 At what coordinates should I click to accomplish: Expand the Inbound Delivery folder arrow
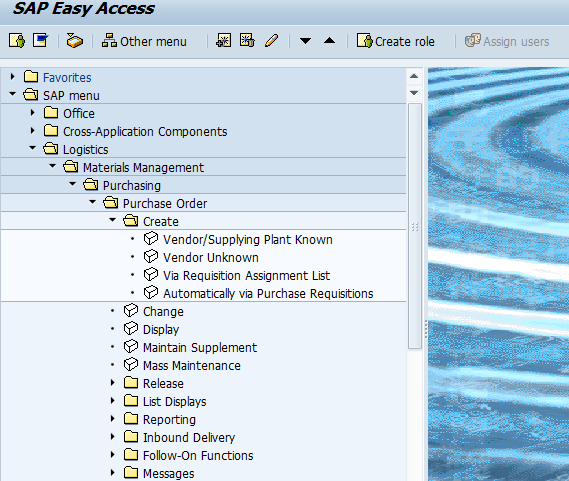tap(112, 437)
